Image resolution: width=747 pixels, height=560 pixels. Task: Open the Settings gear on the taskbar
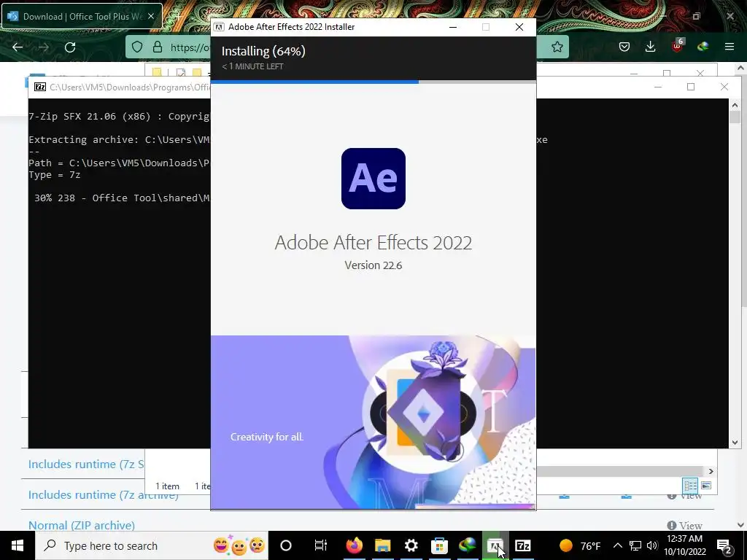tap(411, 545)
